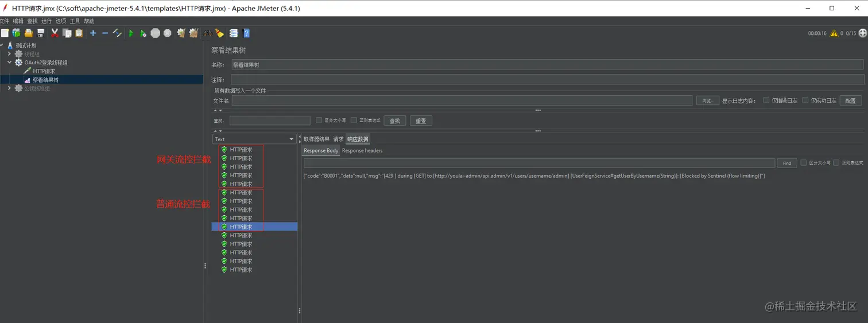This screenshot has width=868, height=323.
Task: Open the 编辑 menu
Action: click(18, 21)
